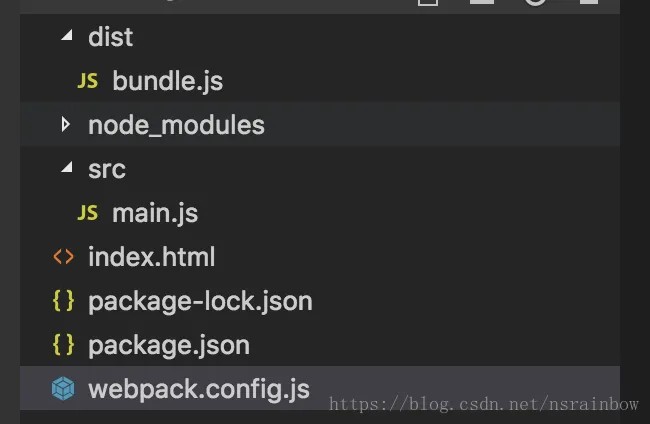Viewport: 650px width, 424px height.
Task: Collapse the dist folder arrow
Action: pyautogui.click(x=66, y=37)
